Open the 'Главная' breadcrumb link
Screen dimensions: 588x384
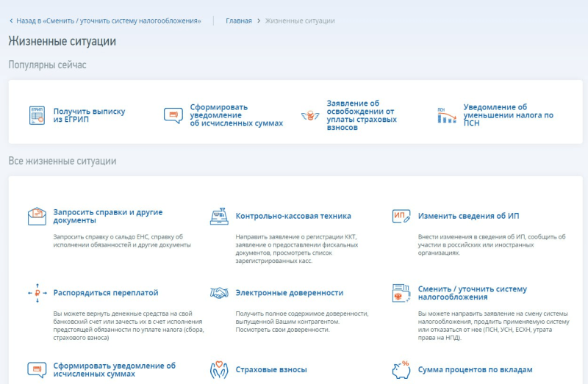[238, 21]
